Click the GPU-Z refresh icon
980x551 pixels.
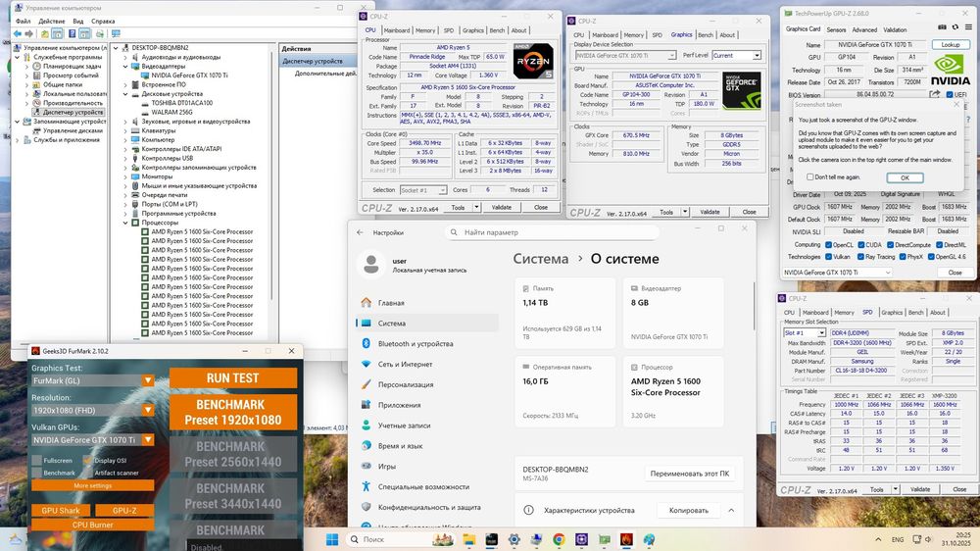click(x=955, y=27)
